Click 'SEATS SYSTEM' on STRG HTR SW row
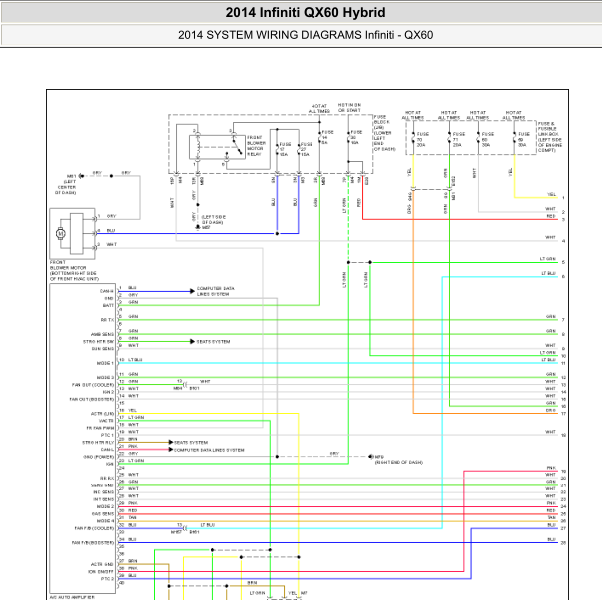 [x=213, y=341]
